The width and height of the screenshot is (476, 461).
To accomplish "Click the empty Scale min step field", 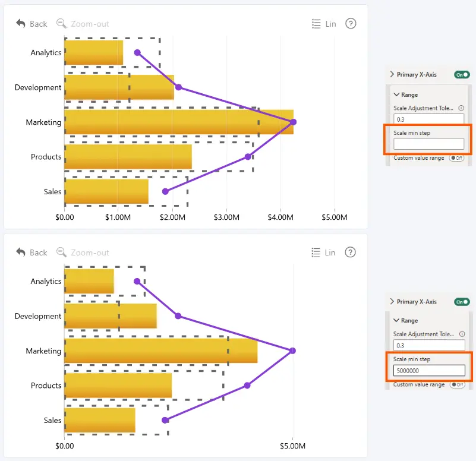I will (428, 144).
